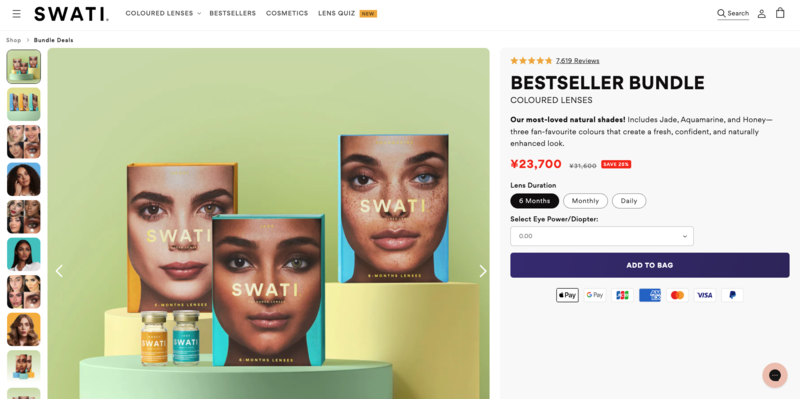Open the user account icon
Image resolution: width=800 pixels, height=399 pixels.
click(x=761, y=14)
